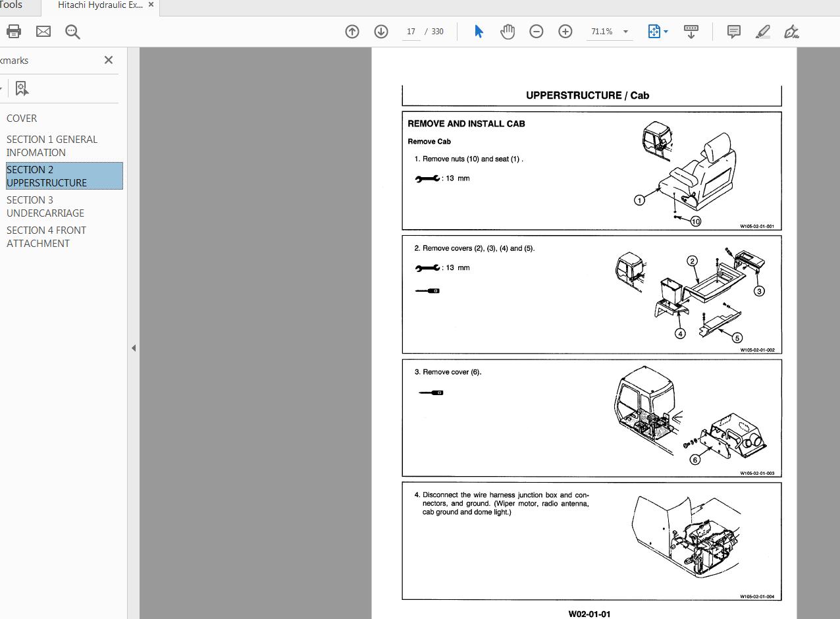This screenshot has width=840, height=619.
Task: Send file by email envelope icon
Action: (x=43, y=32)
